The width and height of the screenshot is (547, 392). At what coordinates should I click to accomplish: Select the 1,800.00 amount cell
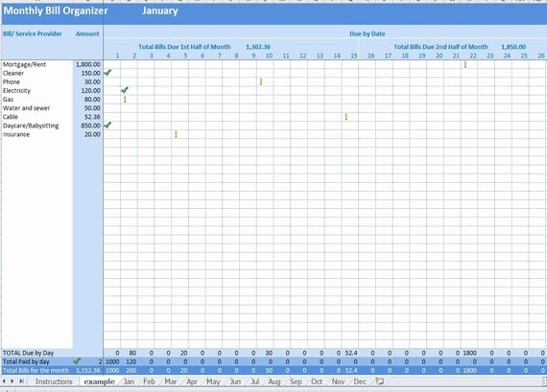(x=88, y=64)
